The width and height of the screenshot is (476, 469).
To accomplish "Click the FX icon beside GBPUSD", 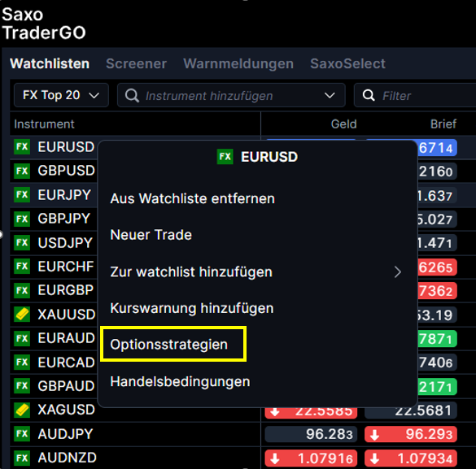I will pos(22,171).
